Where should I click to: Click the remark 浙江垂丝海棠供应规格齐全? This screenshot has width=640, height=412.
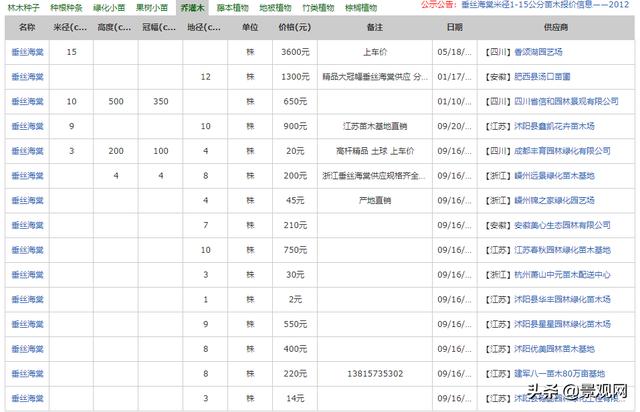click(373, 176)
